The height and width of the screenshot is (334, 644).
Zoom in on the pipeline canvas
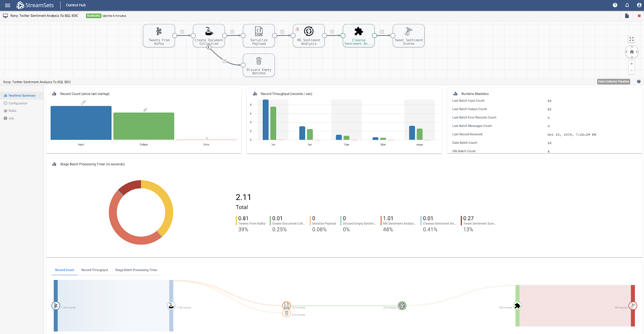tap(632, 64)
